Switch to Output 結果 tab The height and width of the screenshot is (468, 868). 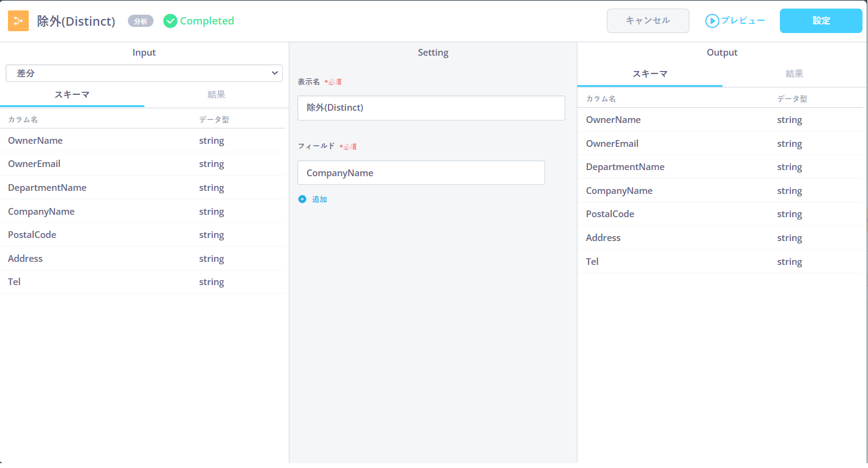tap(795, 74)
